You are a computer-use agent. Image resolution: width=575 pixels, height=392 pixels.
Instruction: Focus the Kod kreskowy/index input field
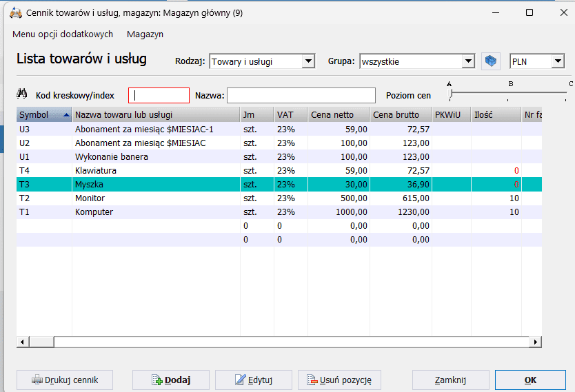tap(159, 95)
